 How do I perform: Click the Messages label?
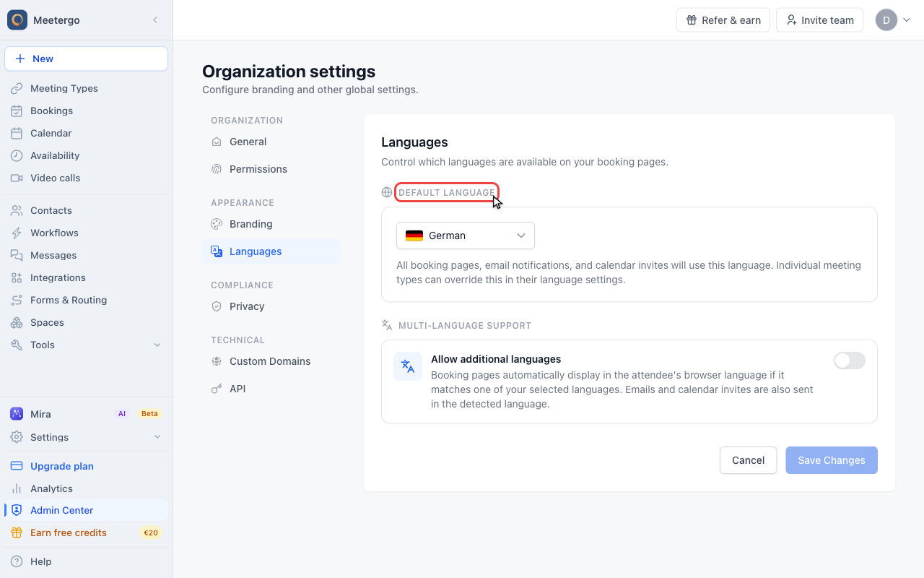tap(53, 255)
